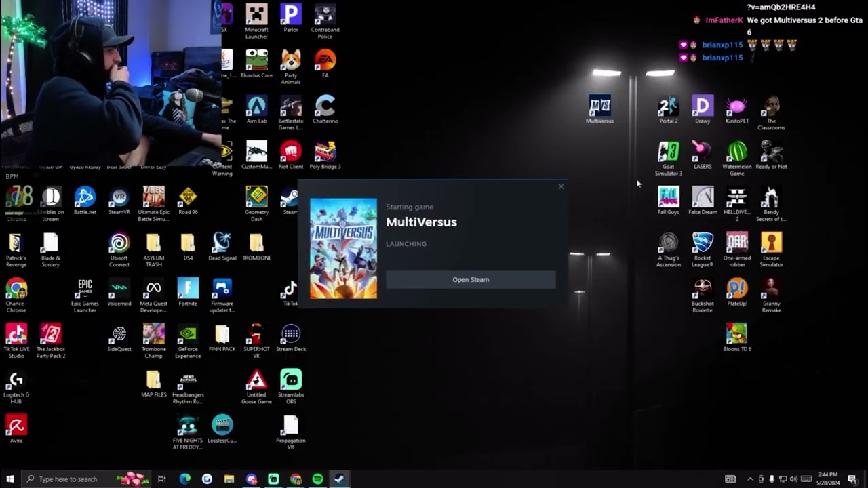
Task: Select the Minecraft Launcher icon
Action: coord(256,21)
